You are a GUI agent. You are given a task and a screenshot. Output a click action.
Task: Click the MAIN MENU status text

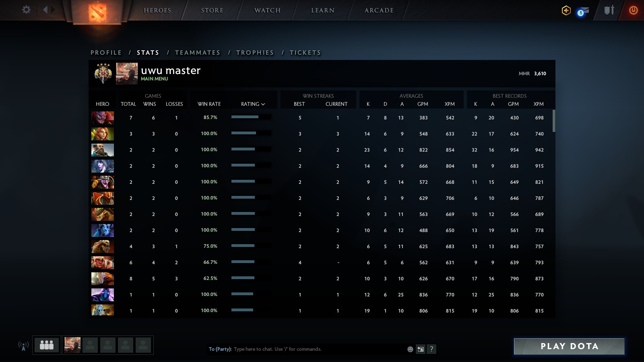(x=155, y=79)
